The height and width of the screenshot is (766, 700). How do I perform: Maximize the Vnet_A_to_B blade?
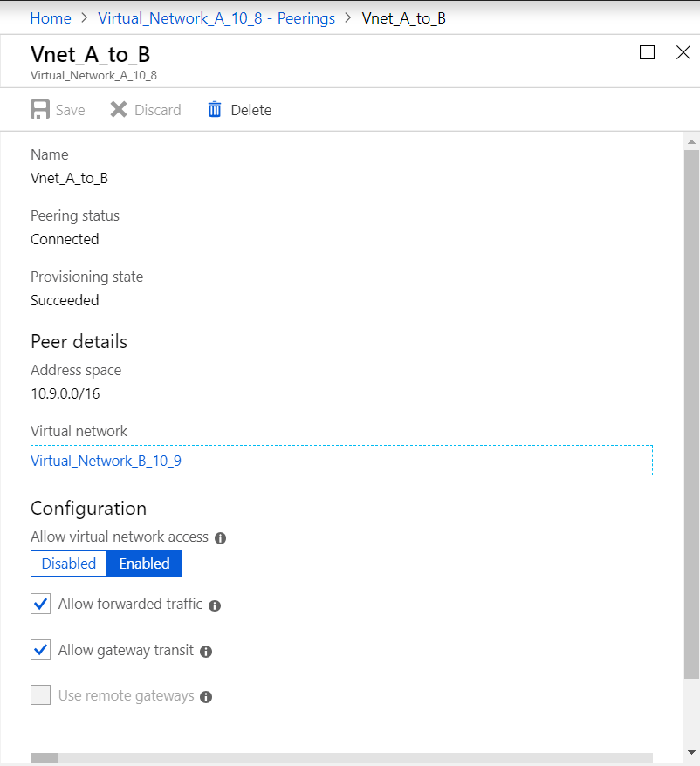pos(647,52)
